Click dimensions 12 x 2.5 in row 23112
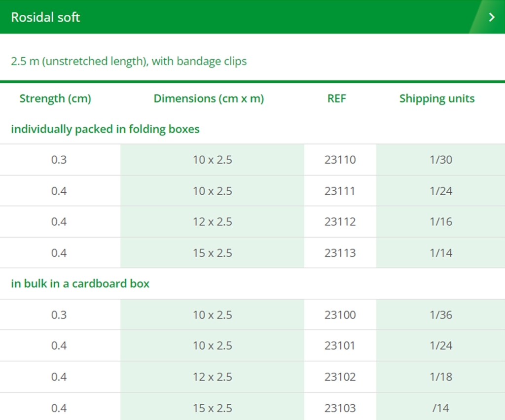The image size is (505, 420). pyautogui.click(x=213, y=222)
